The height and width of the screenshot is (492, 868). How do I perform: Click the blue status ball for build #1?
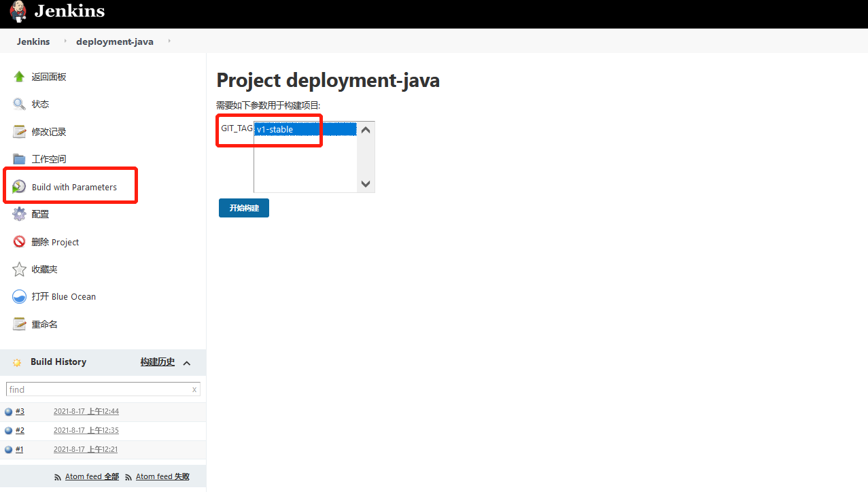coord(8,450)
